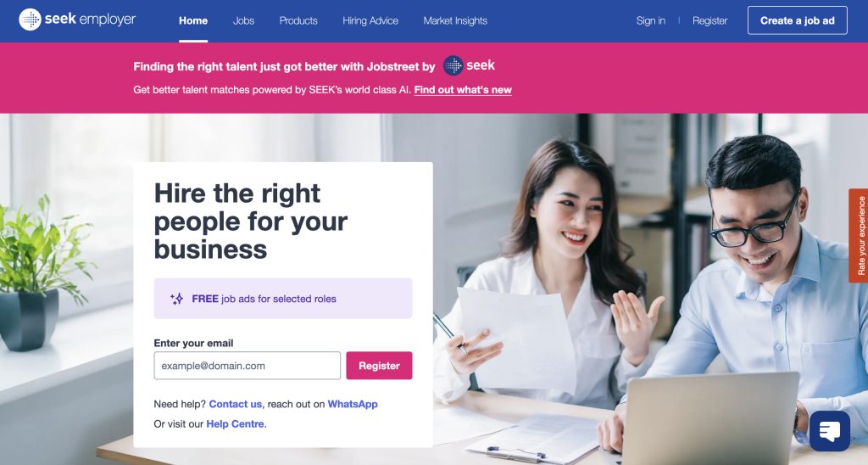Screen dimensions: 868x465
Task: Click the pink Register button
Action: (379, 366)
